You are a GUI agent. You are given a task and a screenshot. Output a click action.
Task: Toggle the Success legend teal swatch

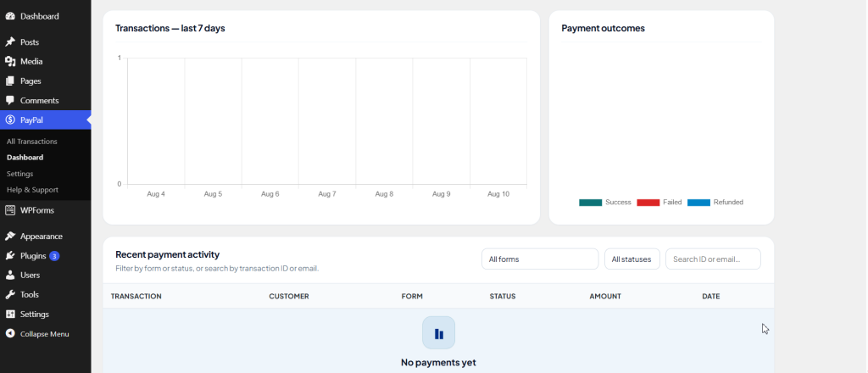(x=590, y=203)
